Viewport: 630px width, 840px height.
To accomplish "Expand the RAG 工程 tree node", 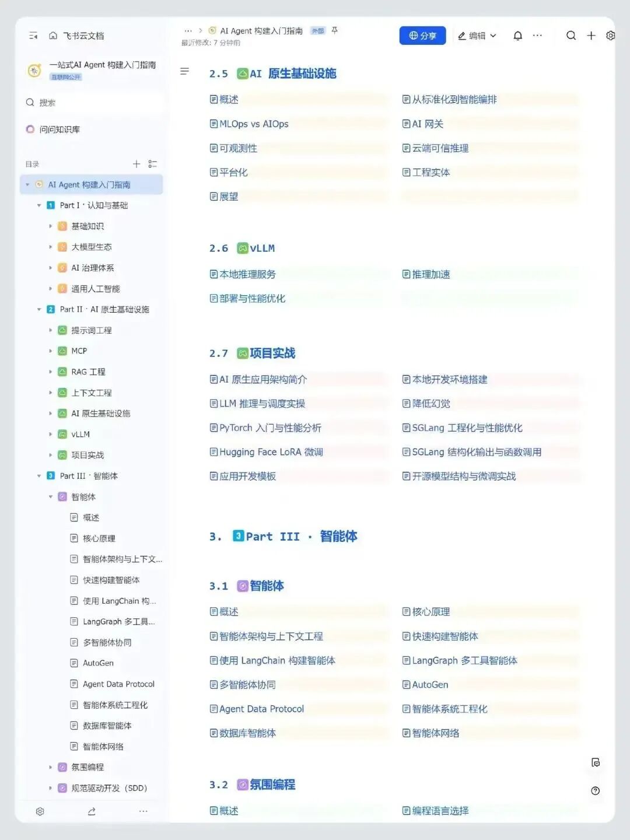I will 50,372.
